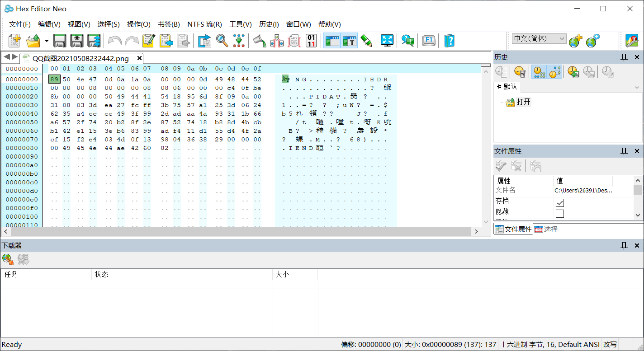This screenshot has width=644, height=351.
Task: Click the right tab navigation arrow
Action: click(x=15, y=57)
